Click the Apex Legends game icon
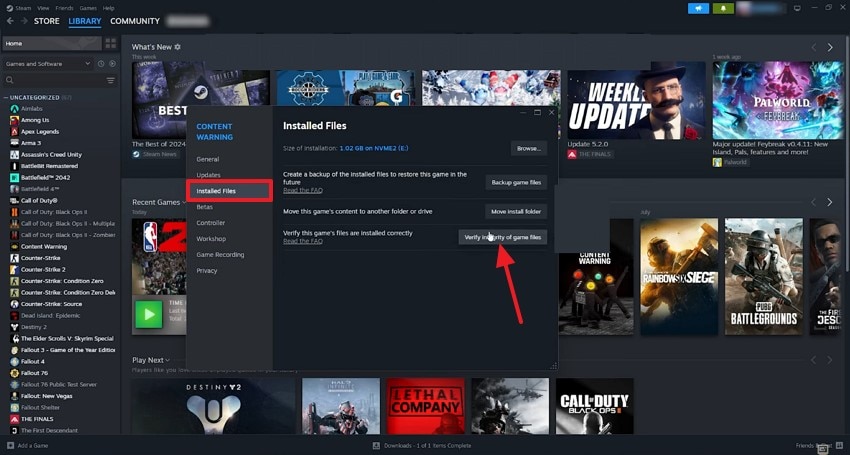850x455 pixels. [15, 132]
